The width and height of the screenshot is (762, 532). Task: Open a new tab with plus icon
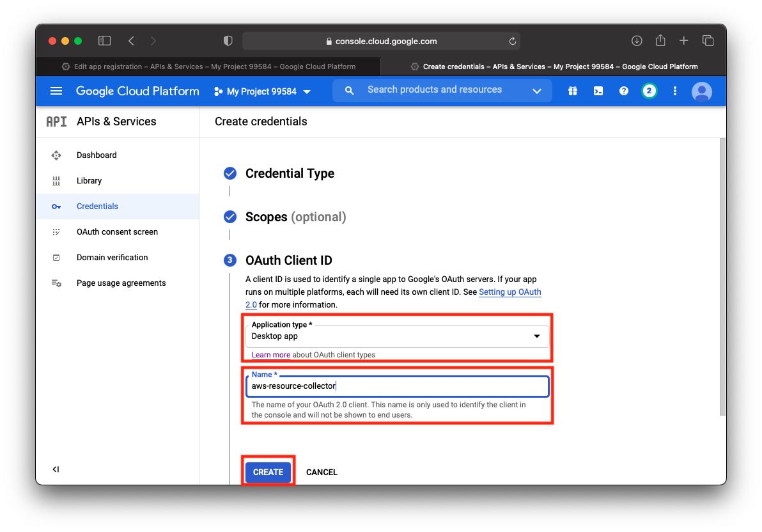(683, 41)
